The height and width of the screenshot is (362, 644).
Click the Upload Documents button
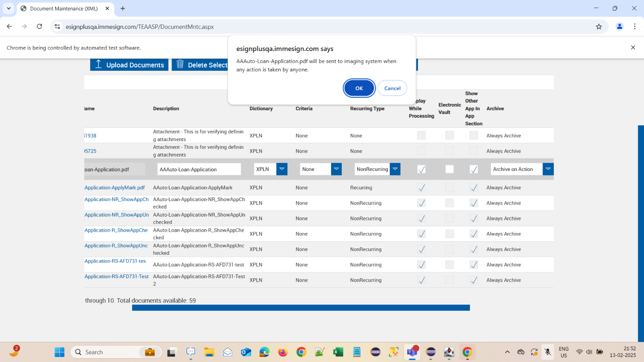[x=129, y=65]
